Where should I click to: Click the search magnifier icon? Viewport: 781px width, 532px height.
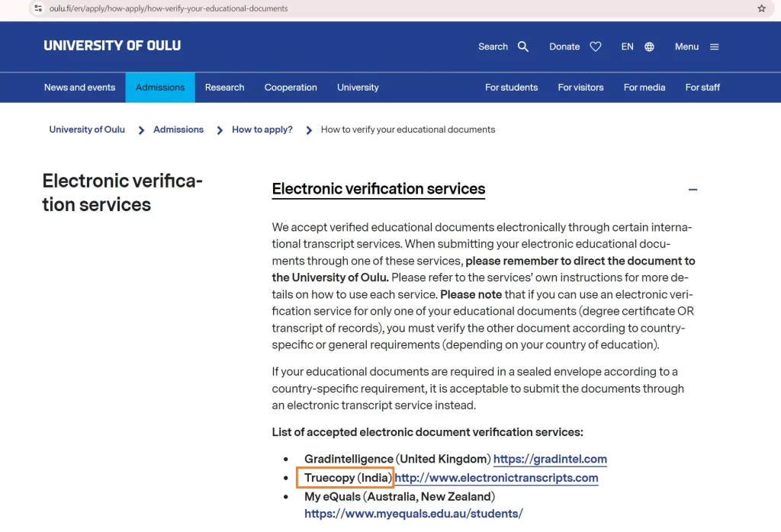point(522,46)
